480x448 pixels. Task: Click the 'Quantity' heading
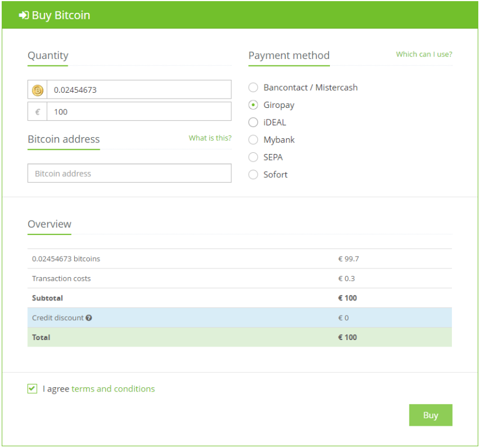[x=48, y=55]
